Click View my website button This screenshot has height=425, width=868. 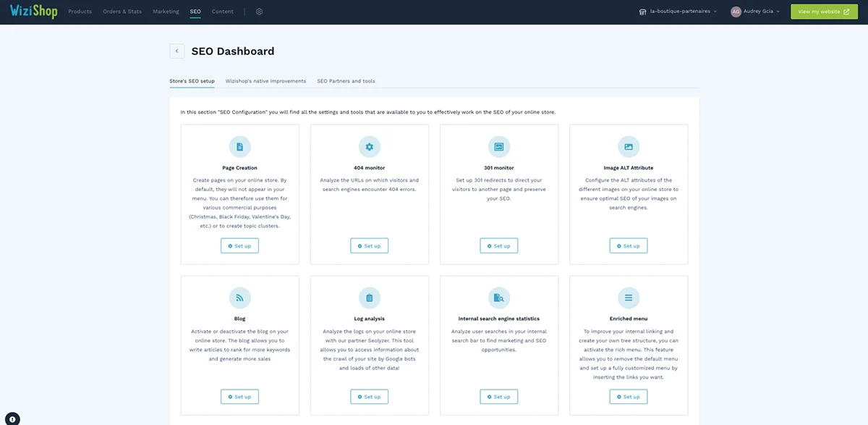(824, 12)
